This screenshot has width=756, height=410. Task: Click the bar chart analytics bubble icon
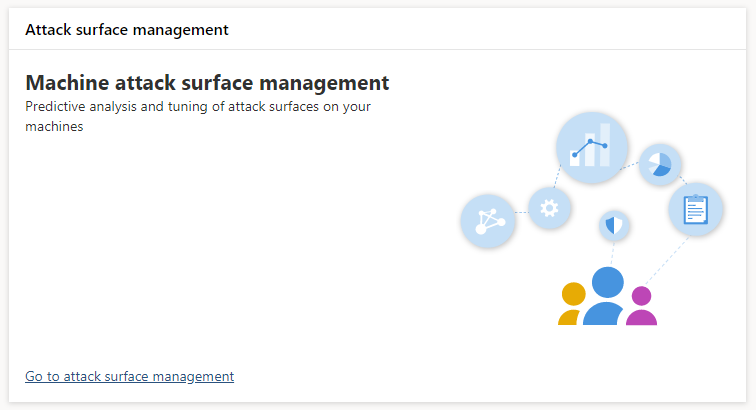[592, 148]
